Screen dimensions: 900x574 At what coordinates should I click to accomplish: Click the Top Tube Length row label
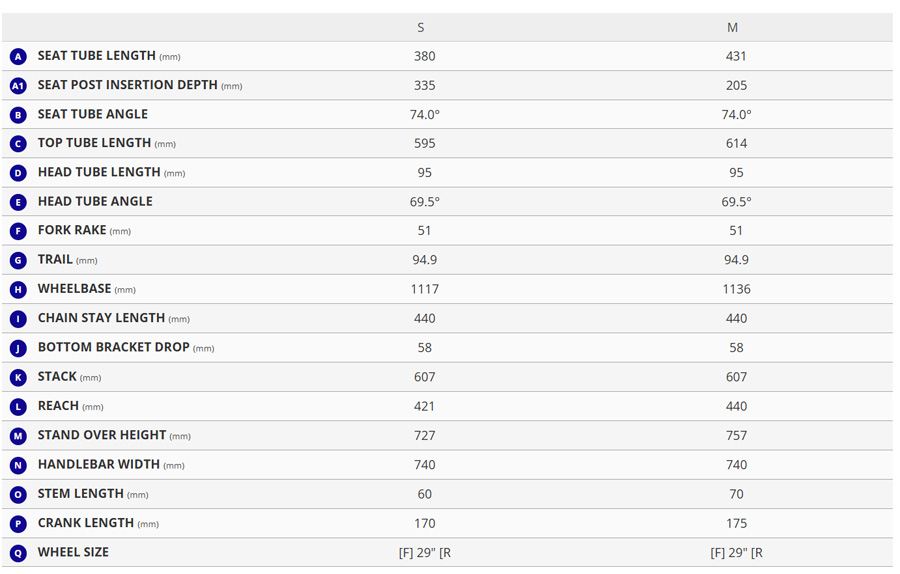[x=94, y=143]
